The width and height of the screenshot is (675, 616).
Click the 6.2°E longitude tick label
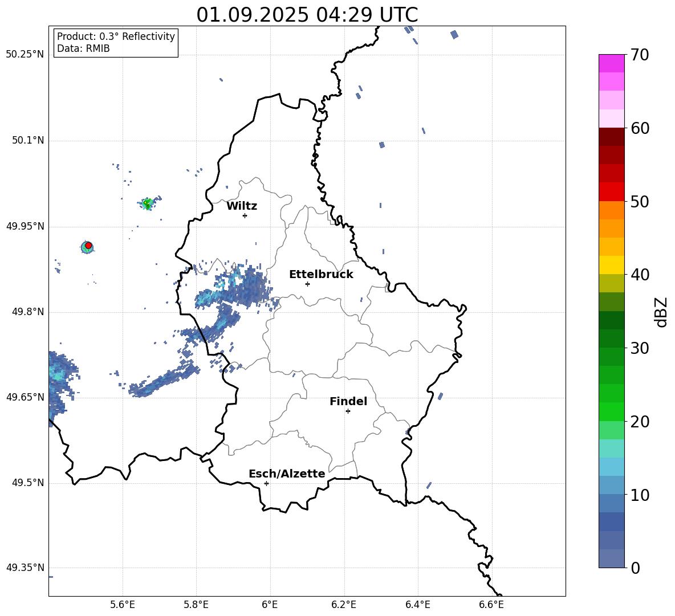[x=344, y=605]
